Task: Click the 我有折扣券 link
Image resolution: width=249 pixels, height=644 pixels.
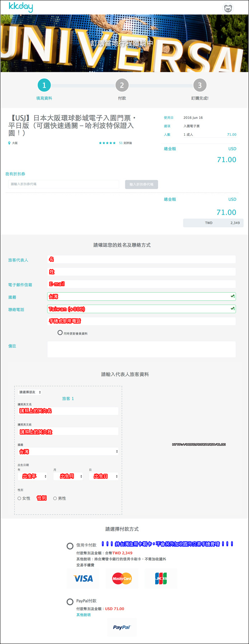Action: pyautogui.click(x=15, y=174)
